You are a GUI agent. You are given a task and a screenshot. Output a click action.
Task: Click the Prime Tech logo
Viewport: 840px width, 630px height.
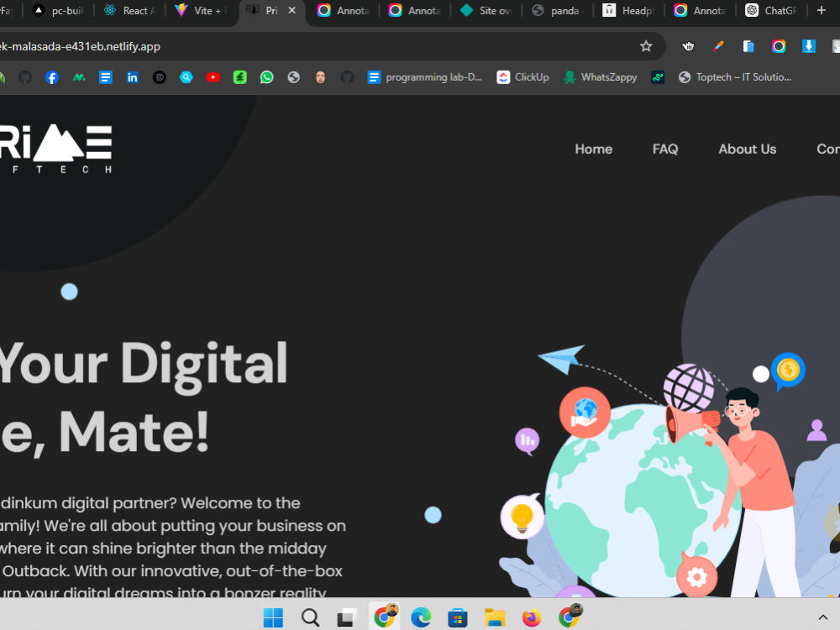click(55, 149)
